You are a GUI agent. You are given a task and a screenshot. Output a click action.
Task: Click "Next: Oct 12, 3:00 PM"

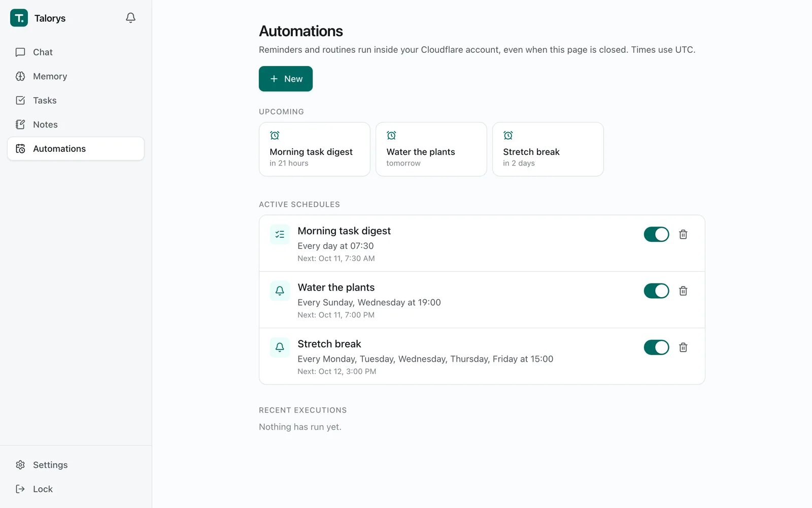337,371
